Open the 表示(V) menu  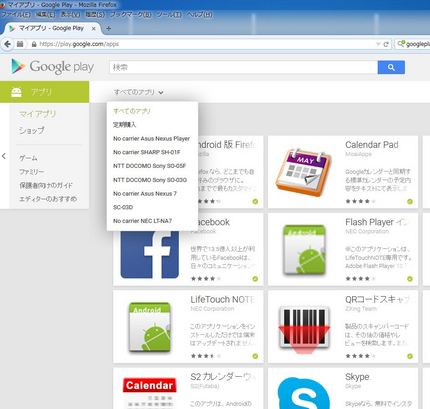click(x=70, y=14)
